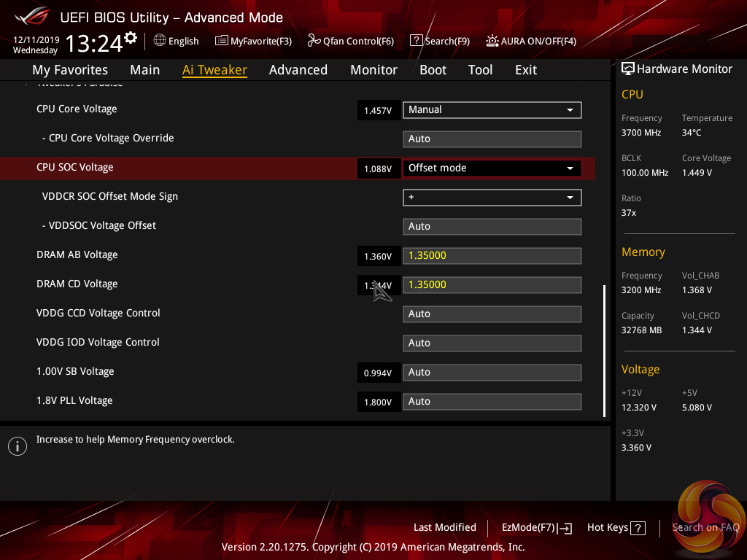Click the Hot Keys question mark icon

(x=638, y=528)
